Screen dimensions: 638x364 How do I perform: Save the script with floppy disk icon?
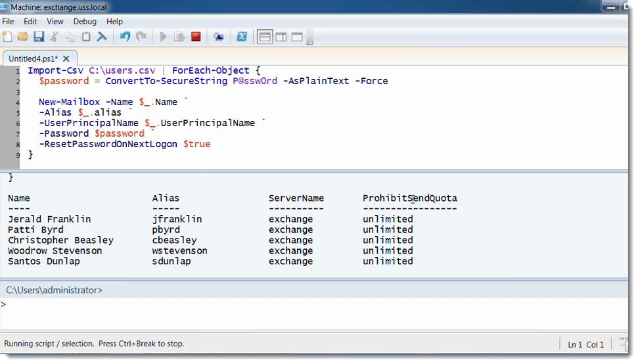click(39, 37)
